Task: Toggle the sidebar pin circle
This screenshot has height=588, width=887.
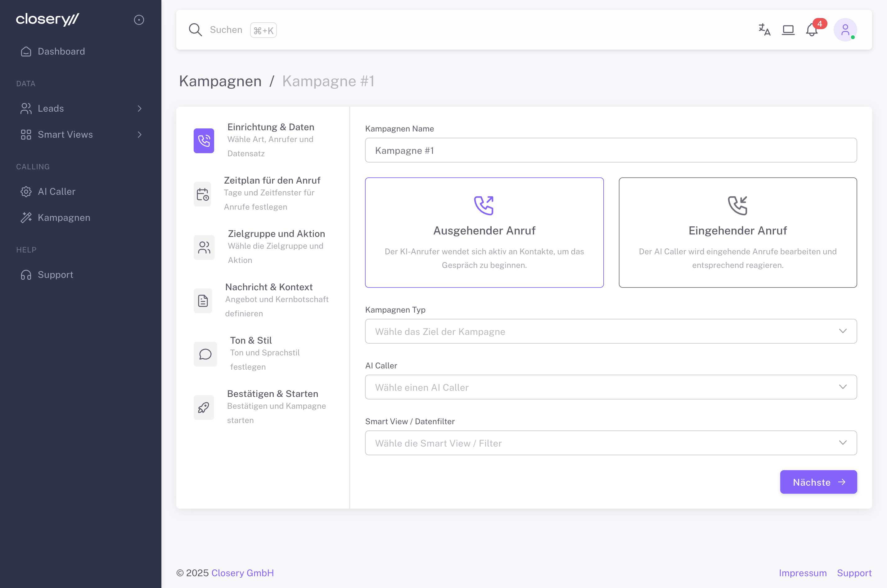Action: [139, 20]
